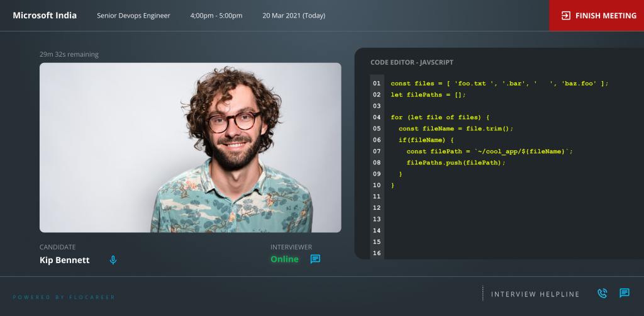Select the Senior Devops Engineer role text
Screen dimensions: 644x316
(x=133, y=16)
